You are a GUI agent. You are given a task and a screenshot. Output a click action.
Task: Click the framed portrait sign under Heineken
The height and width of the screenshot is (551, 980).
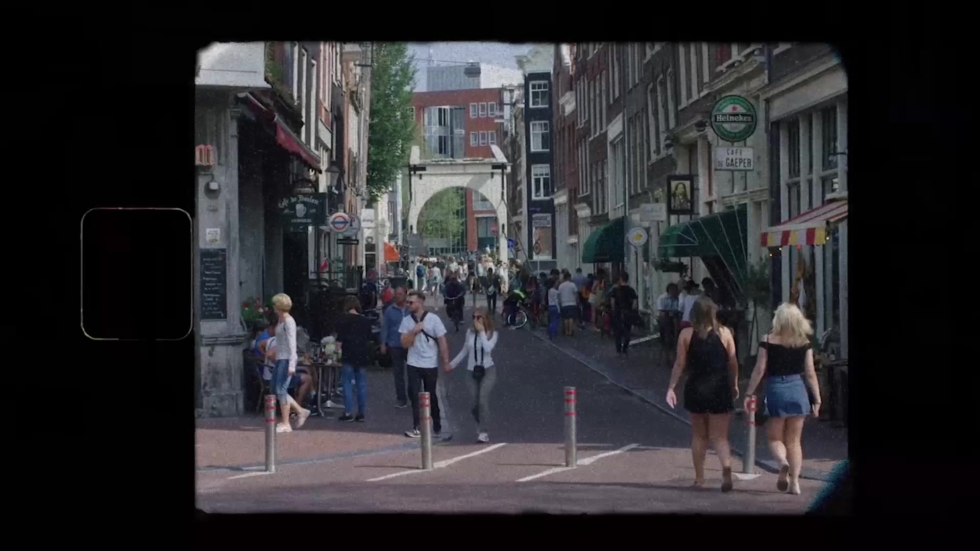pyautogui.click(x=680, y=194)
